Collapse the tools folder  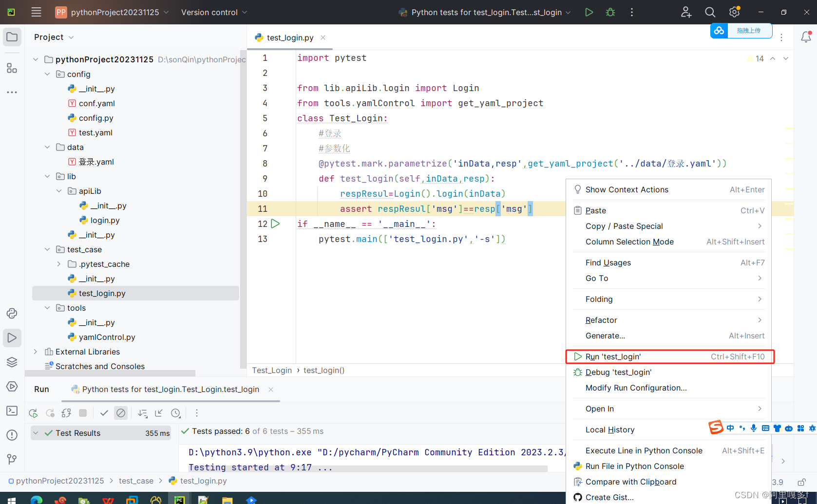(47, 308)
